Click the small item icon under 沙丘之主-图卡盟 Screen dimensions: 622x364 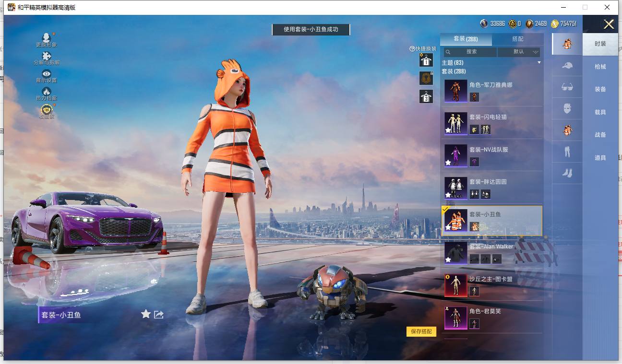coord(474,292)
